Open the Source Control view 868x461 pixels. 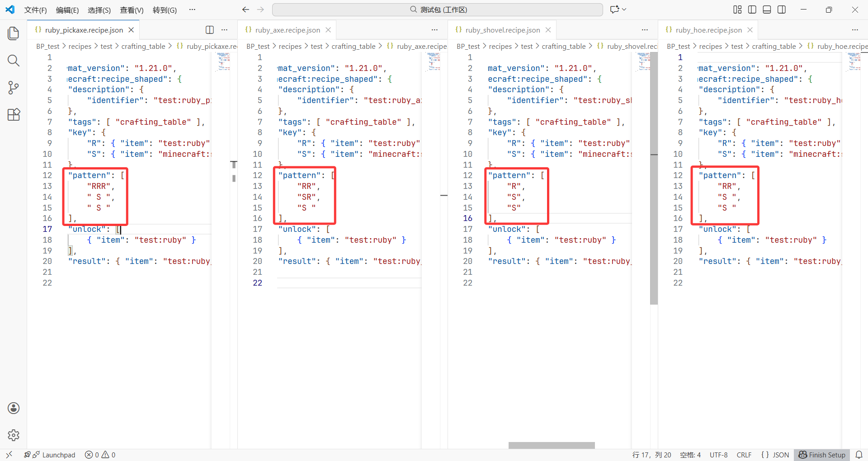[x=14, y=88]
